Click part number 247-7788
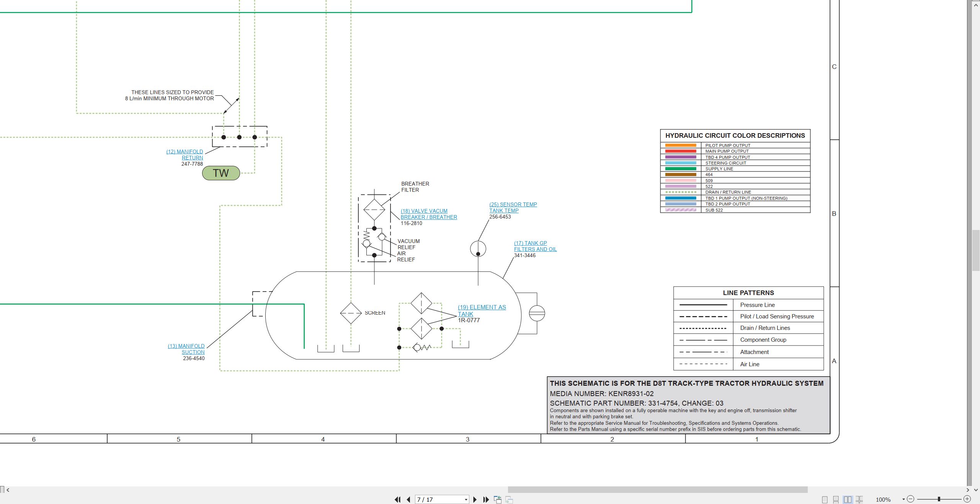980x504 pixels. point(192,164)
